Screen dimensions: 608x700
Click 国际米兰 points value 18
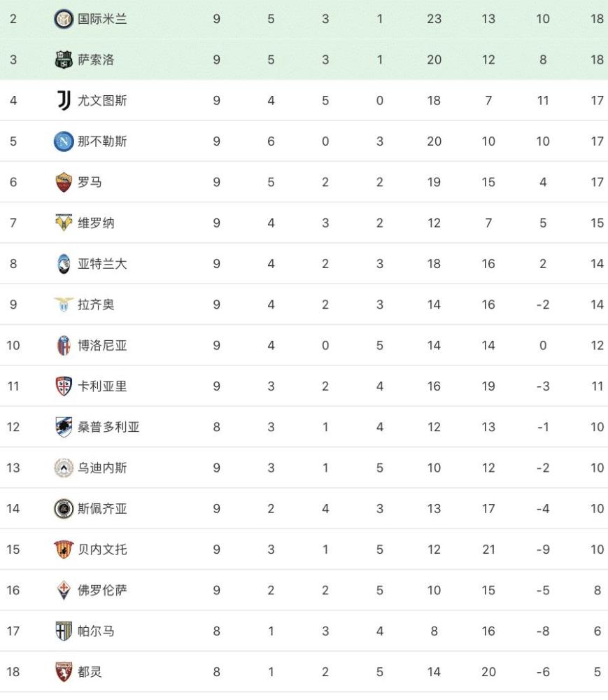(x=597, y=19)
